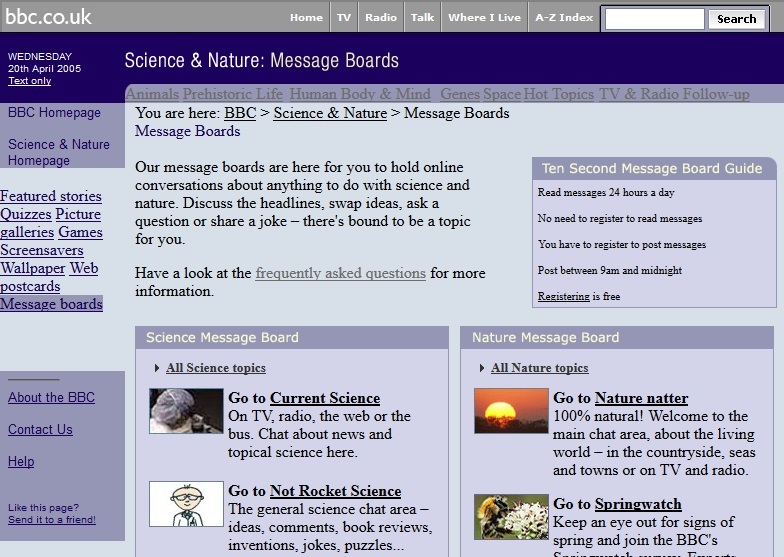Click Ten Second Message Board Guide heading

652,168
